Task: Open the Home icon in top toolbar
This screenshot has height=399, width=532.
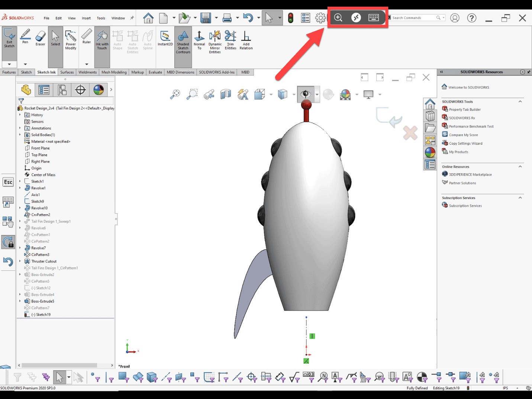Action: pos(148,18)
